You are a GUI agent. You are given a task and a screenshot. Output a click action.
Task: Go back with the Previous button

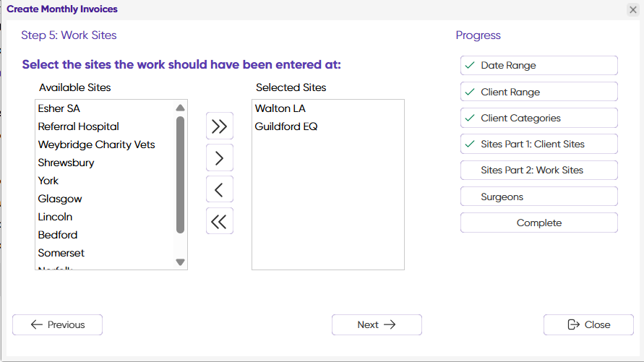[58, 324]
